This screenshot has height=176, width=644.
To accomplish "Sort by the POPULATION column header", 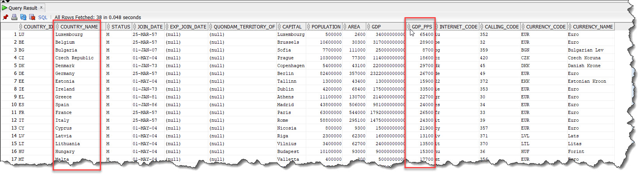I will [x=326, y=27].
